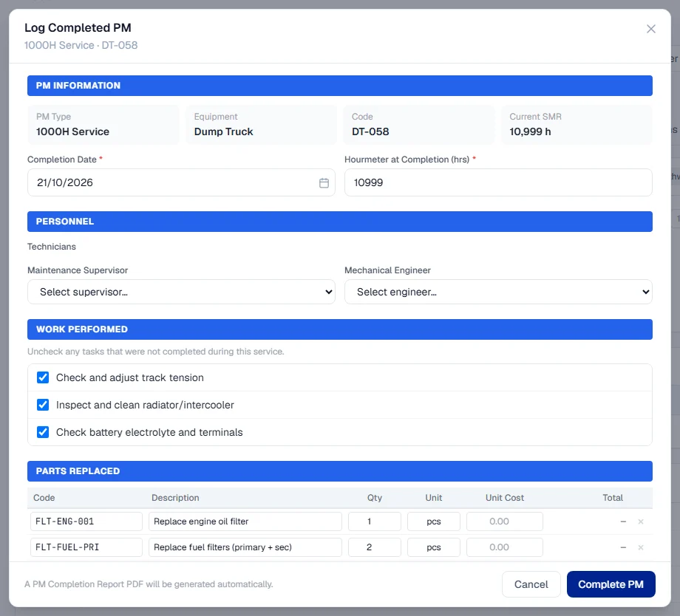680x616 pixels.
Task: Click the Qty column header
Action: [375, 498]
